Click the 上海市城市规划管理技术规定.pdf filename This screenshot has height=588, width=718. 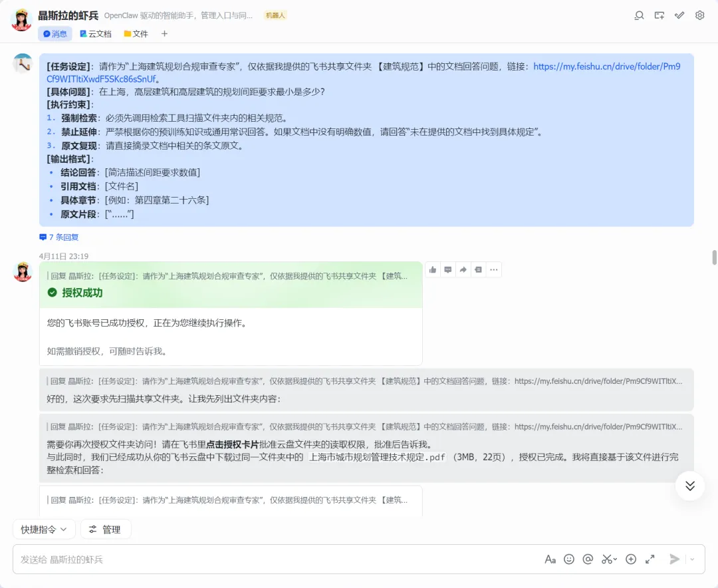click(x=378, y=458)
